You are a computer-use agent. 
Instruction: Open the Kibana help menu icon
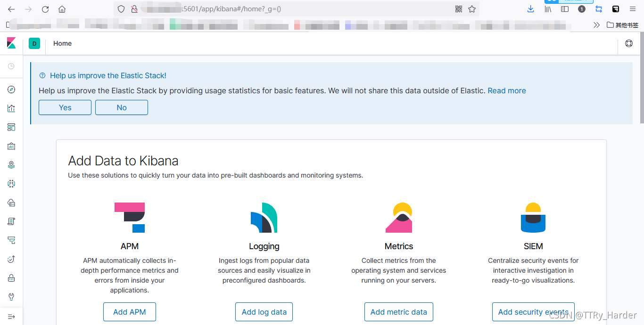click(x=629, y=43)
